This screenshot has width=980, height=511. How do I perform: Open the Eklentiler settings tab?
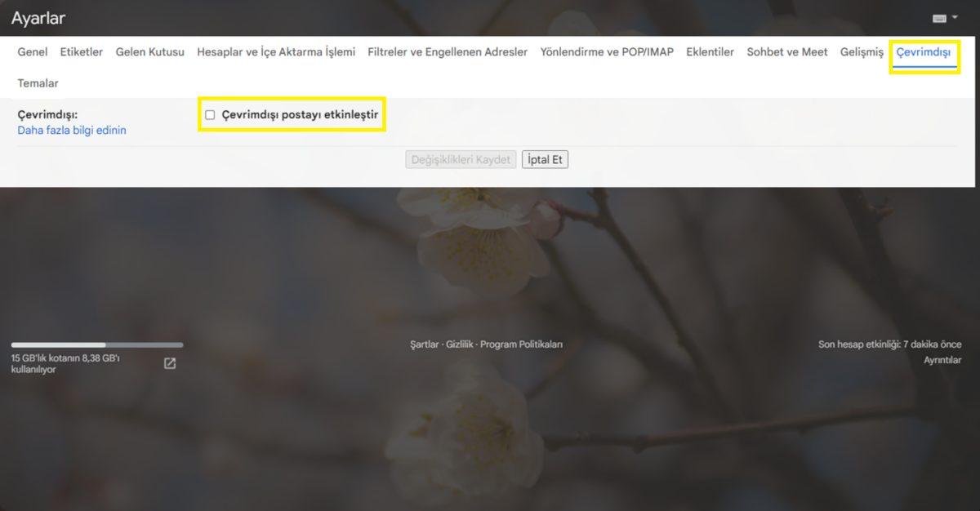[x=710, y=51]
